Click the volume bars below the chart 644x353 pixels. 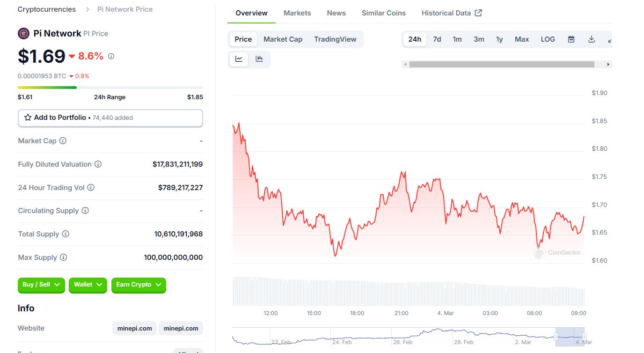[408, 291]
